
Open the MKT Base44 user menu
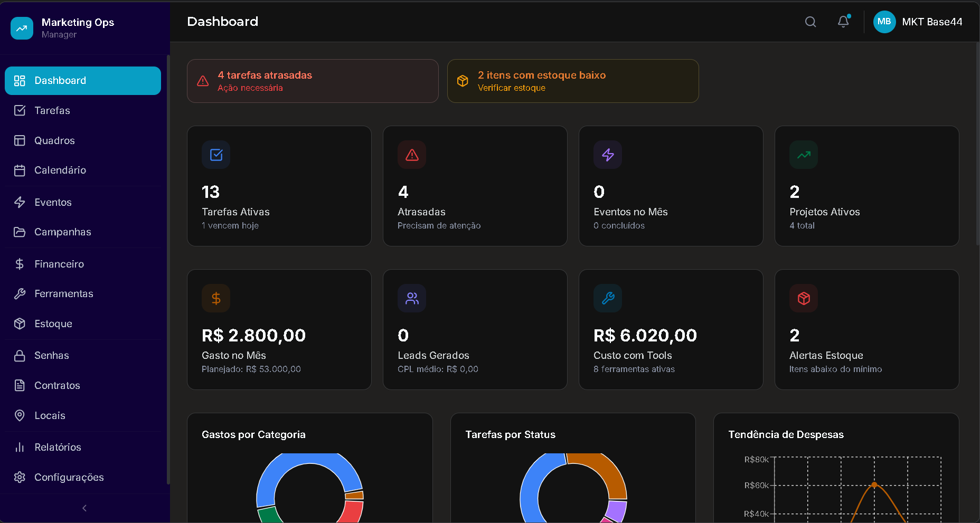[x=918, y=22]
